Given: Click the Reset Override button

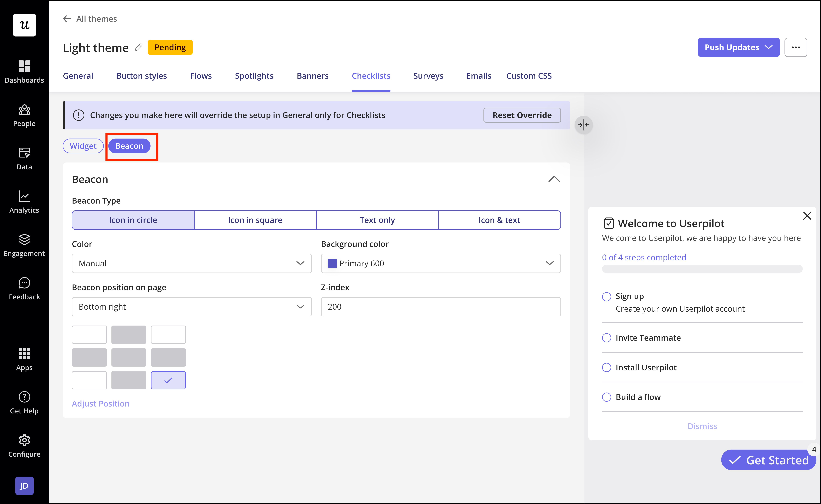Looking at the screenshot, I should 522,115.
